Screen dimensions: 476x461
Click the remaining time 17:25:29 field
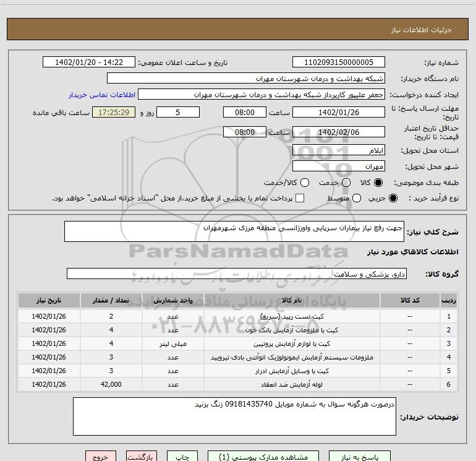114,112
